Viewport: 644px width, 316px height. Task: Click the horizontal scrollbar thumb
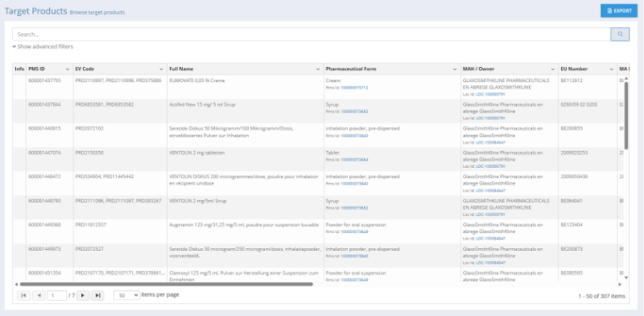[x=167, y=284]
